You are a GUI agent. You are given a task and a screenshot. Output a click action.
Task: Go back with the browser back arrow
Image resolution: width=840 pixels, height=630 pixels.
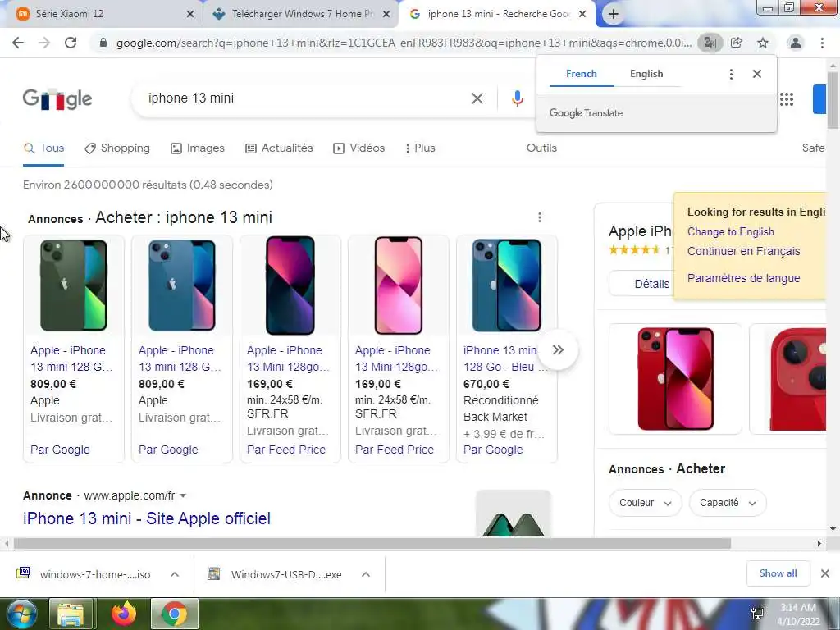point(18,43)
